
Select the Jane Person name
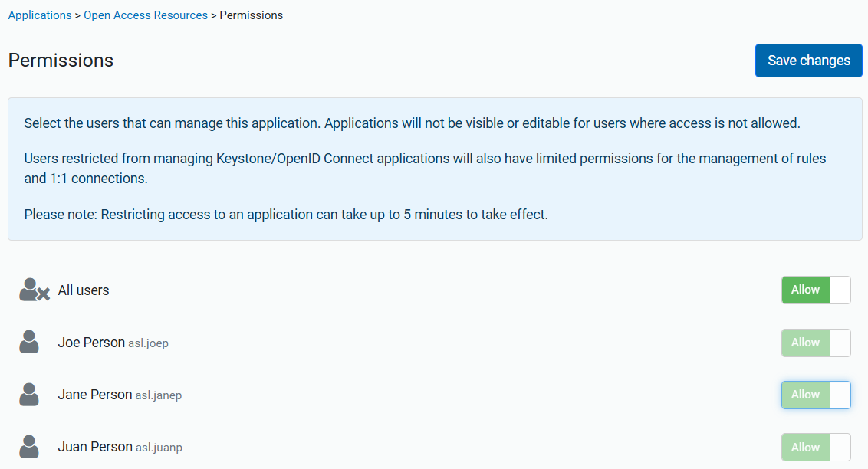[x=94, y=395]
